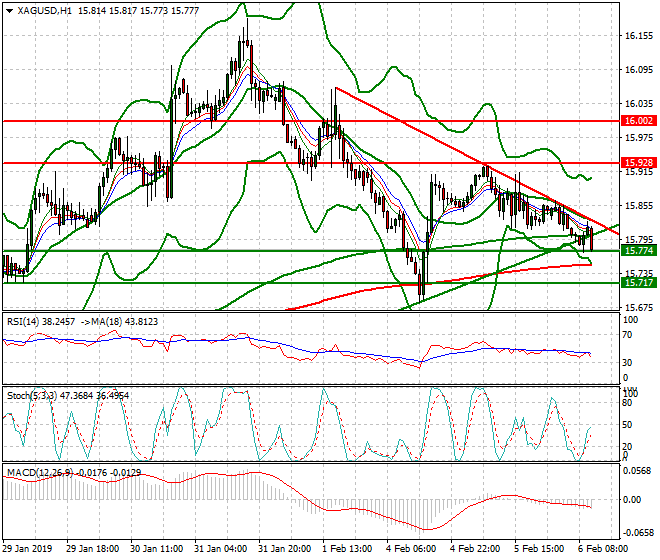Click the RSI 30 level axis value

[x=627, y=362]
